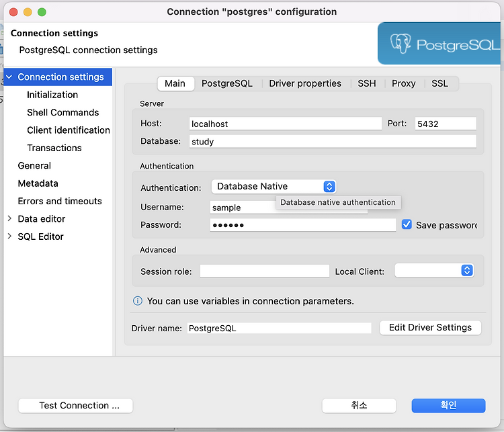Toggle the Save password checkbox
Image resolution: width=504 pixels, height=432 pixels.
pos(407,224)
